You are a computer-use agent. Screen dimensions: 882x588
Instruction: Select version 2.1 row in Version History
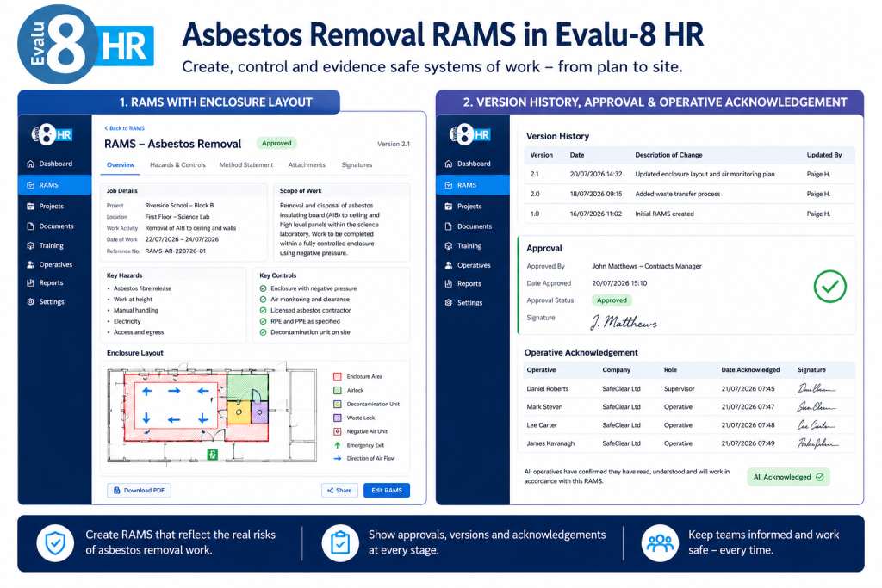pos(690,174)
